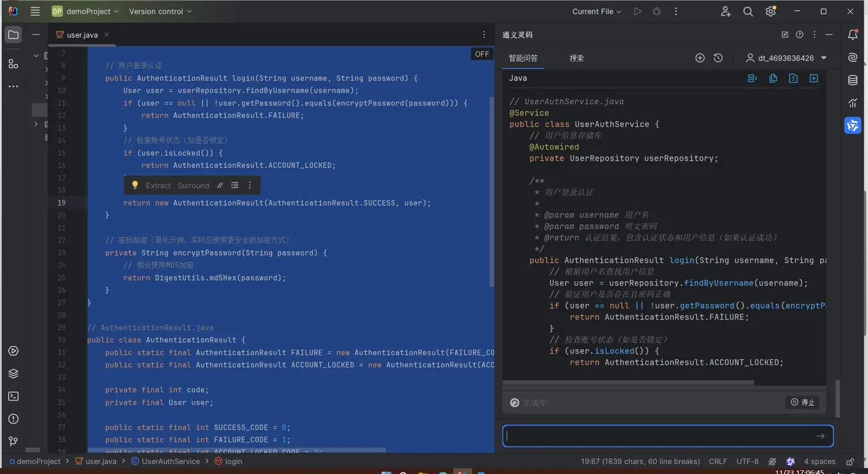This screenshot has height=474, width=868.
Task: Open the AI Assistant spiral tool window
Action: click(853, 58)
